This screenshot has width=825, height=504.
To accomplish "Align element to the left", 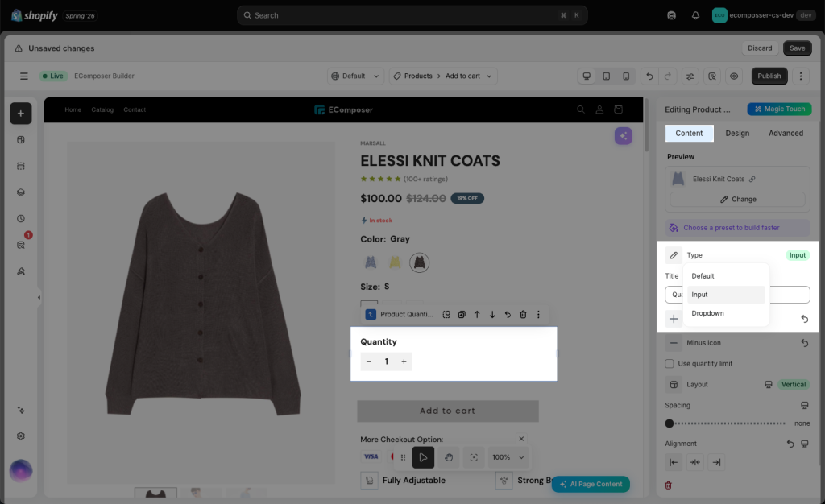I will [x=674, y=462].
